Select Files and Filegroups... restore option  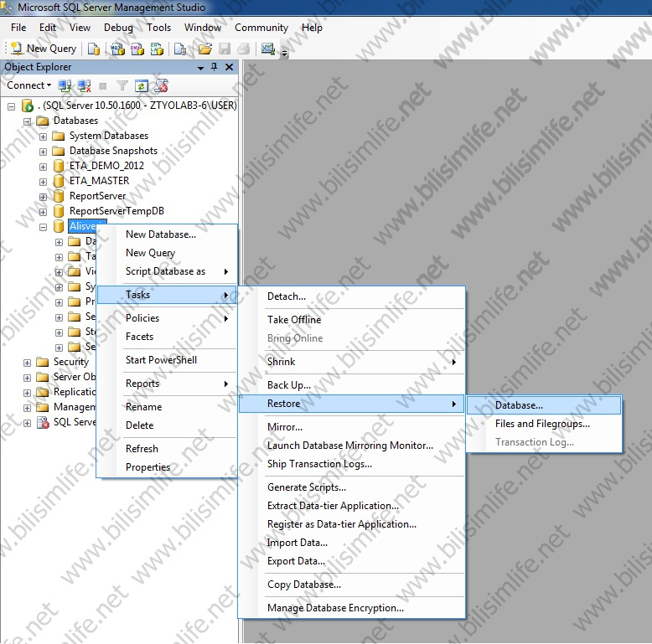[542, 424]
